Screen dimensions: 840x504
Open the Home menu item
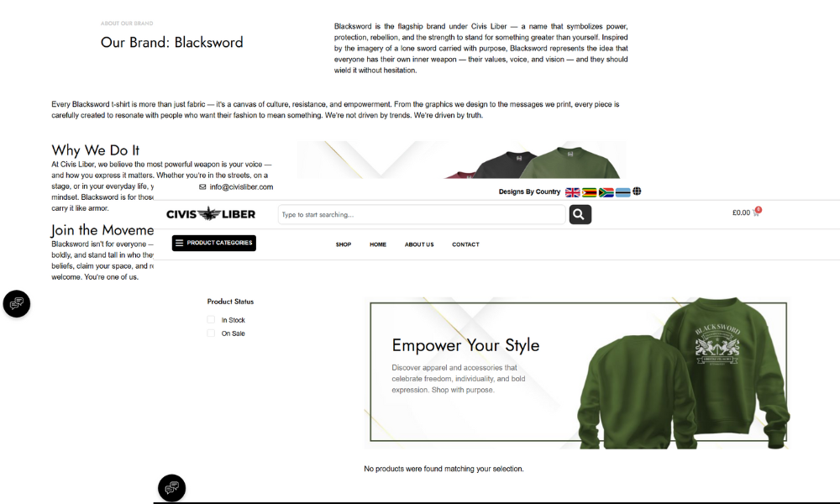tap(378, 244)
